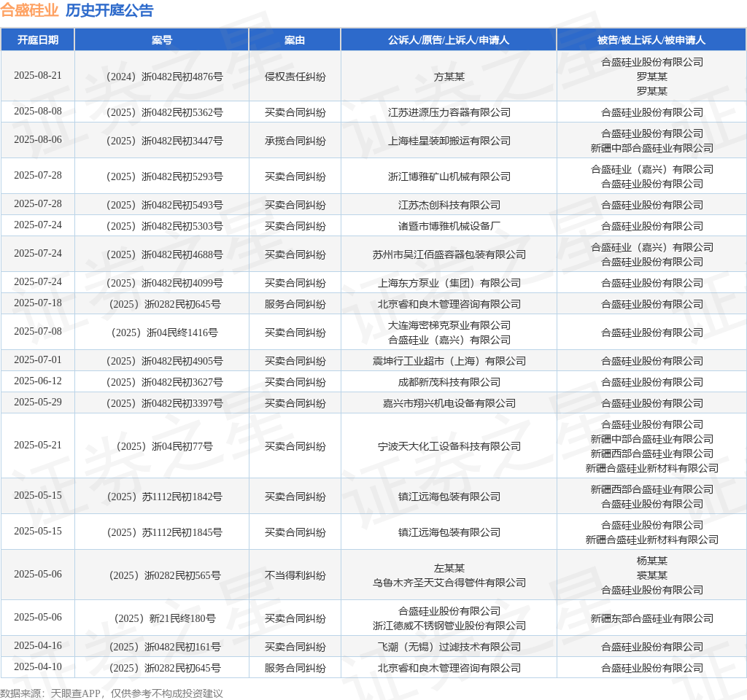Click 浙江博雅矿山机械有限公司 entry

pos(449,176)
